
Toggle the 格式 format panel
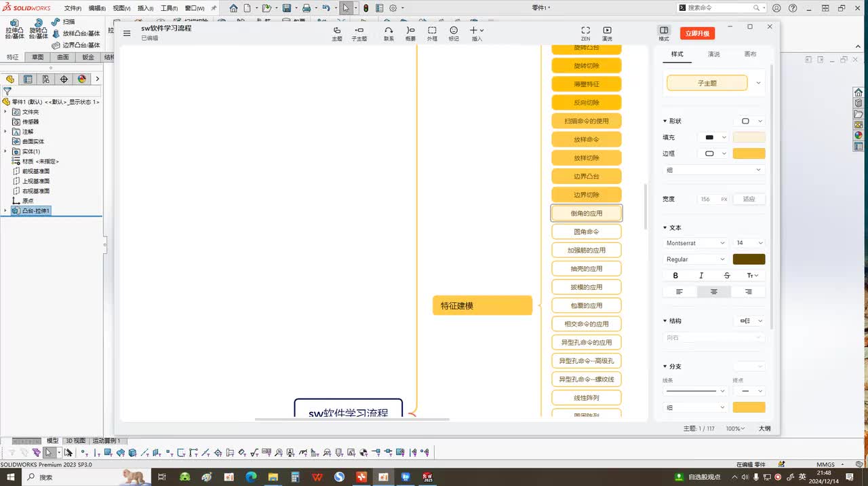(664, 33)
